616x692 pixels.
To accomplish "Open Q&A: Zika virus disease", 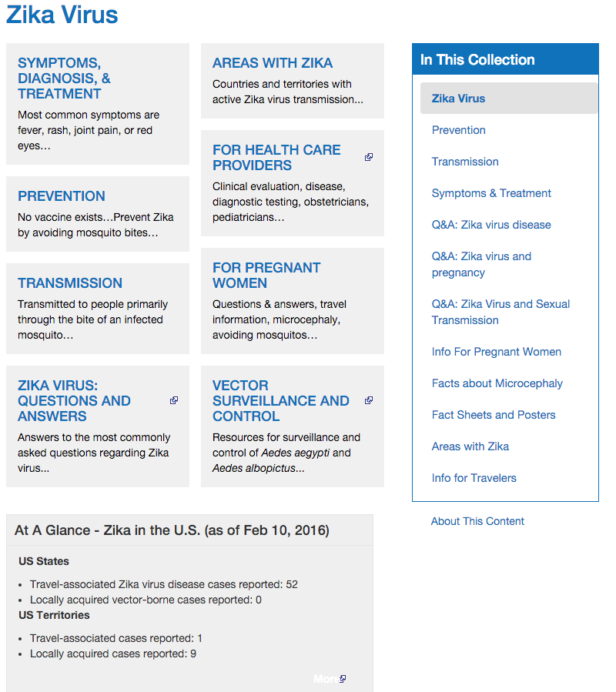I will tap(491, 225).
